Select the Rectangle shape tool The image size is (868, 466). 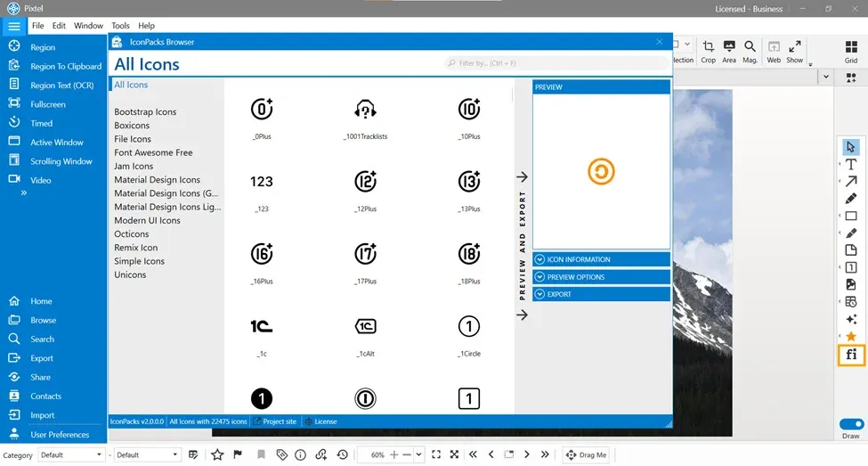pos(851,216)
